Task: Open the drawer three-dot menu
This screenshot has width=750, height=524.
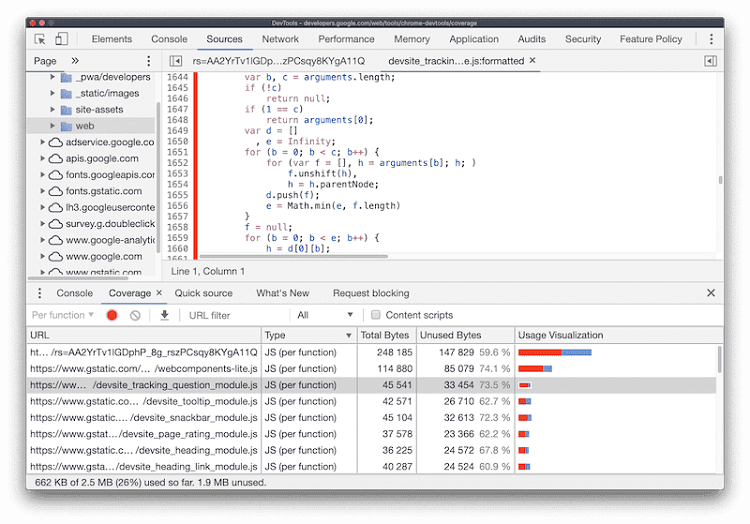Action: pyautogui.click(x=39, y=293)
